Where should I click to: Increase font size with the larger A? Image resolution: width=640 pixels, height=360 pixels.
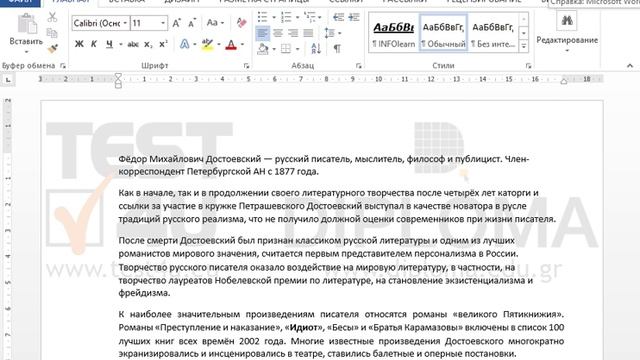click(x=176, y=23)
